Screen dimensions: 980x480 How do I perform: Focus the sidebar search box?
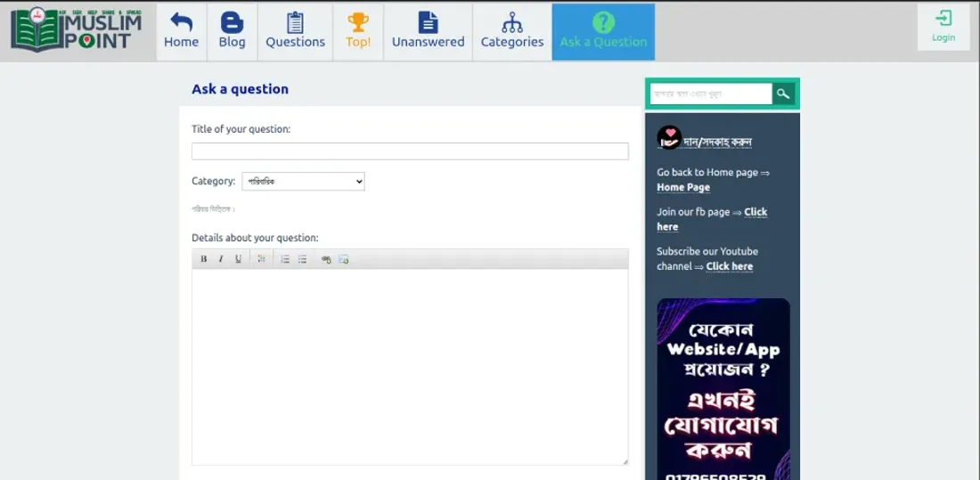point(711,94)
